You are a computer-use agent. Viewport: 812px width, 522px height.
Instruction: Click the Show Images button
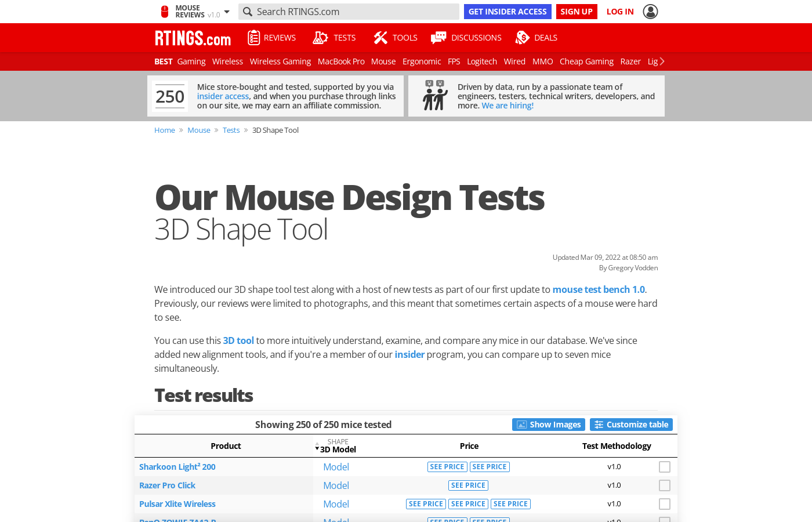[x=549, y=425]
